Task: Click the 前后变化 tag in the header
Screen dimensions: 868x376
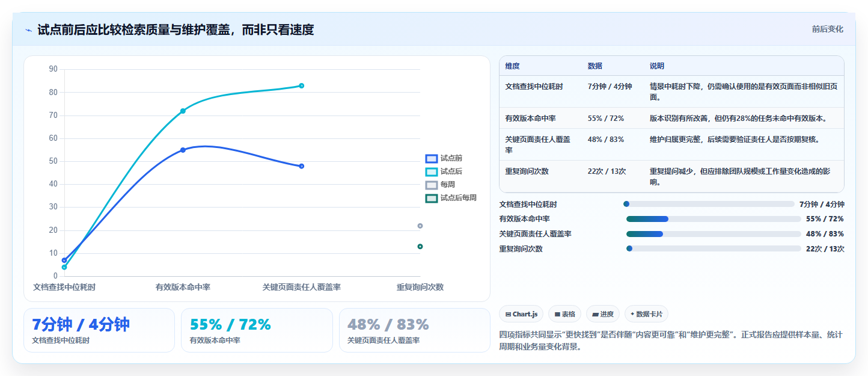Action: coord(827,29)
